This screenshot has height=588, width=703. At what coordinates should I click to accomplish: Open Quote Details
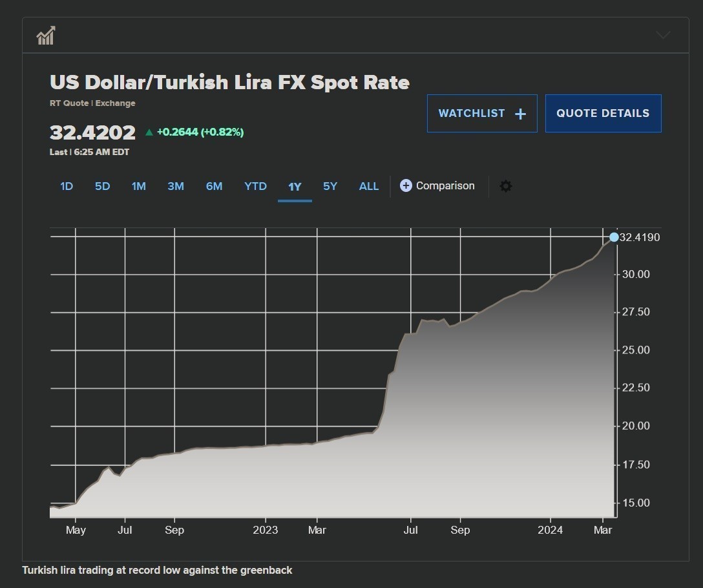click(x=603, y=114)
